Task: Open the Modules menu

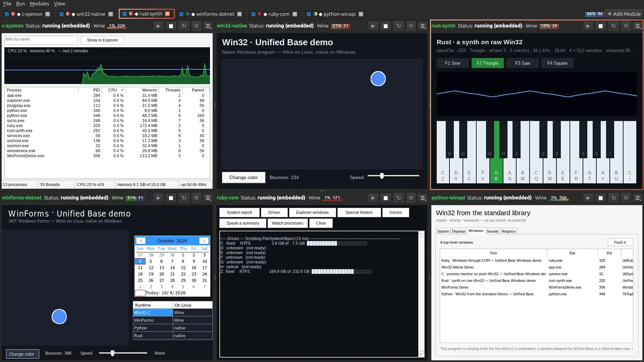Action: coord(39,4)
